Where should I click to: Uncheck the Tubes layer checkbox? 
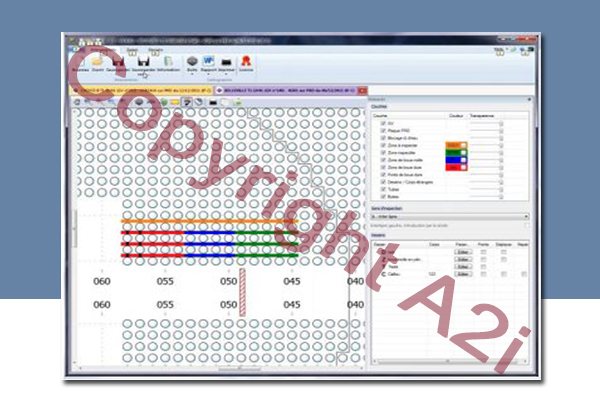point(383,191)
